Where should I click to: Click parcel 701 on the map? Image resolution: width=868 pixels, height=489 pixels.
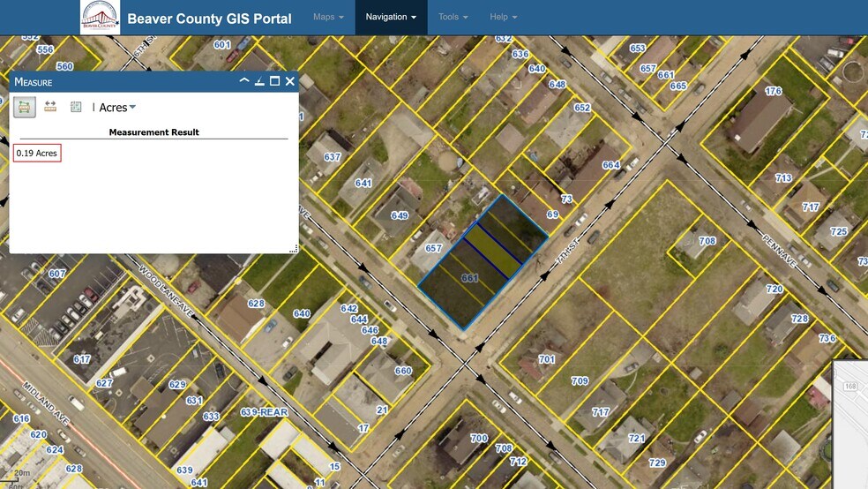pyautogui.click(x=547, y=359)
